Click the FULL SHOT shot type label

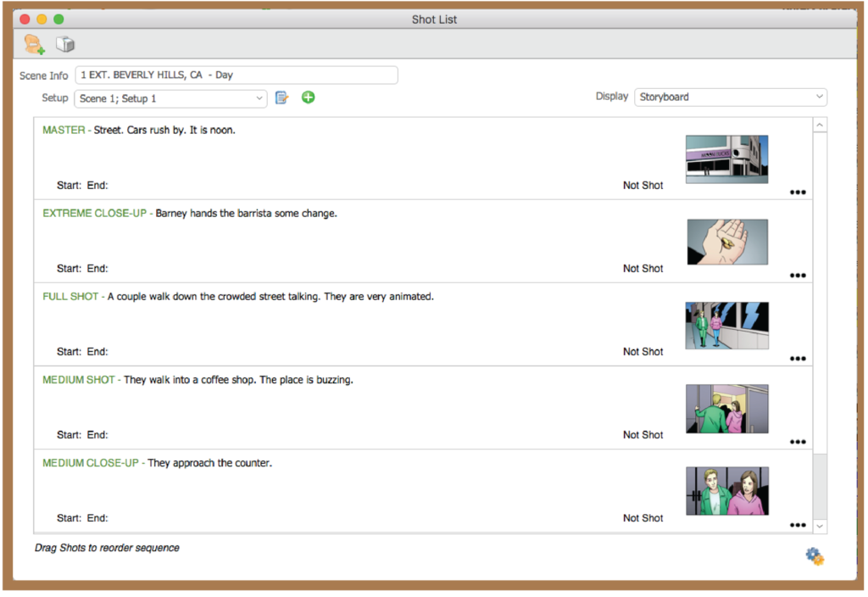pos(70,297)
